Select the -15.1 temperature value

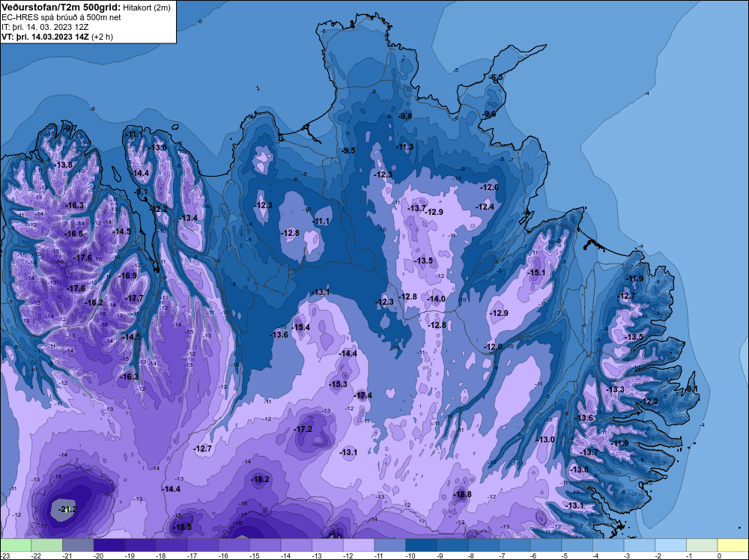(536, 273)
